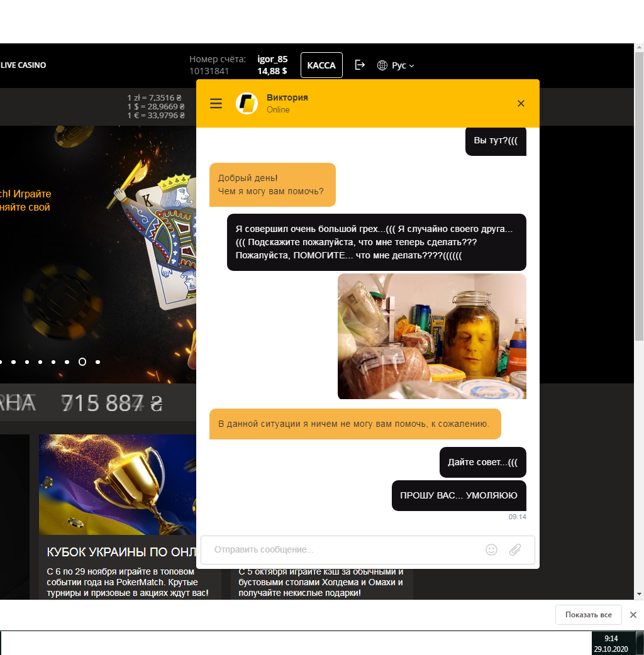Click the chat operator avatar logo
644x655 pixels.
(247, 104)
